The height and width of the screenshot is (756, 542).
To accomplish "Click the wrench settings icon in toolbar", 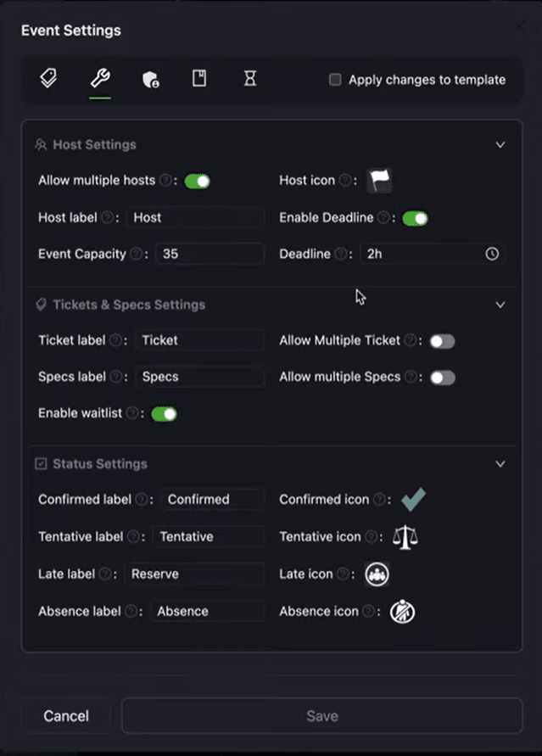I will pyautogui.click(x=98, y=77).
